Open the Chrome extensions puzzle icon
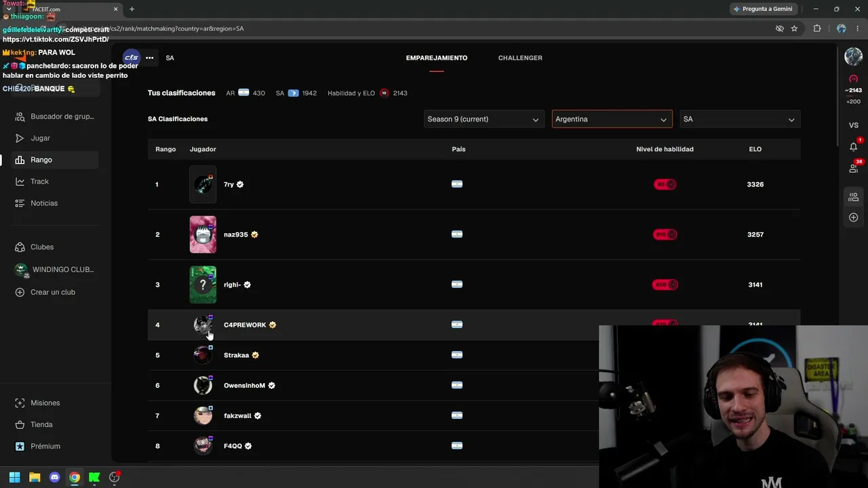 (817, 28)
